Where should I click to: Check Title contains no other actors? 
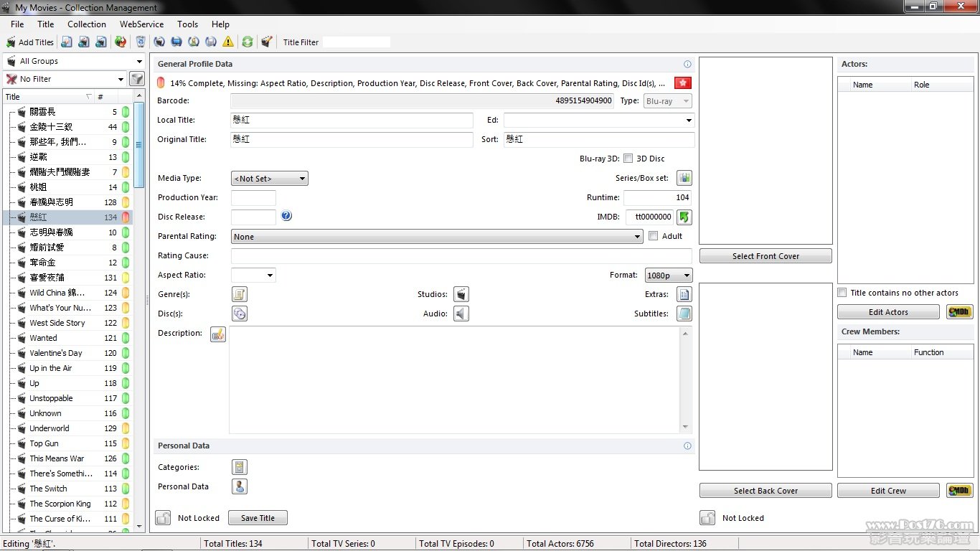tap(842, 293)
